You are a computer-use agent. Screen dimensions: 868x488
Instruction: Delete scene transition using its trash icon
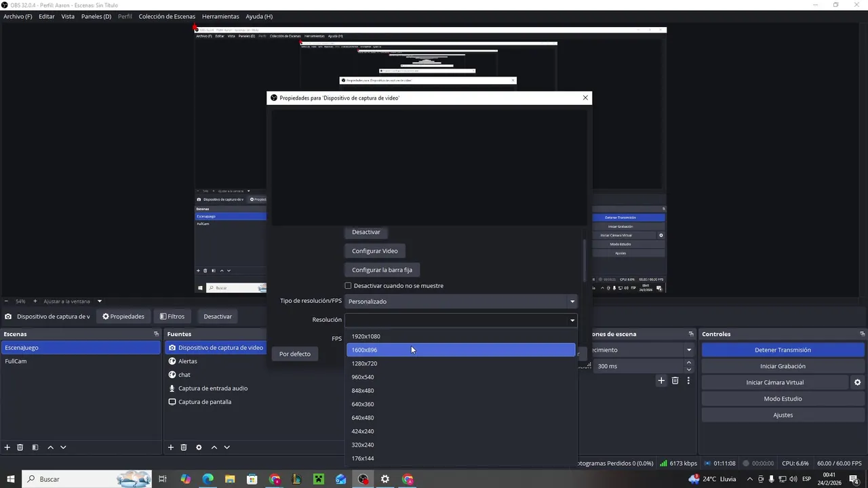675,381
